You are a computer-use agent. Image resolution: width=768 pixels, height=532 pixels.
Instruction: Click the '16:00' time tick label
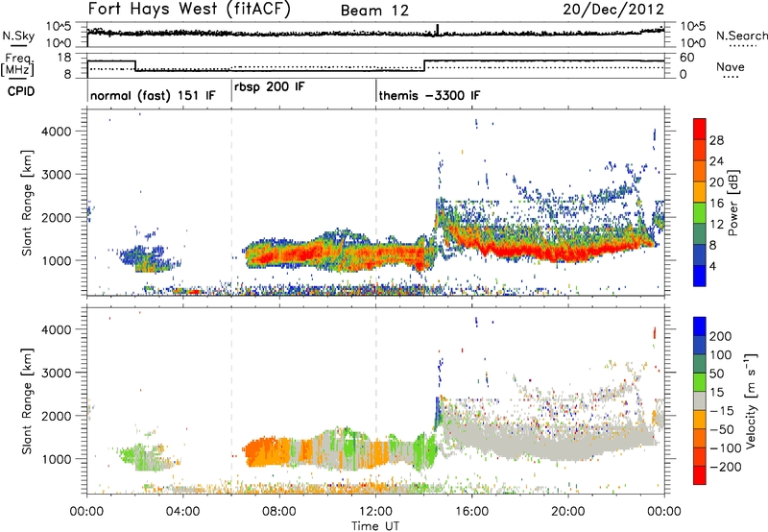[471, 512]
